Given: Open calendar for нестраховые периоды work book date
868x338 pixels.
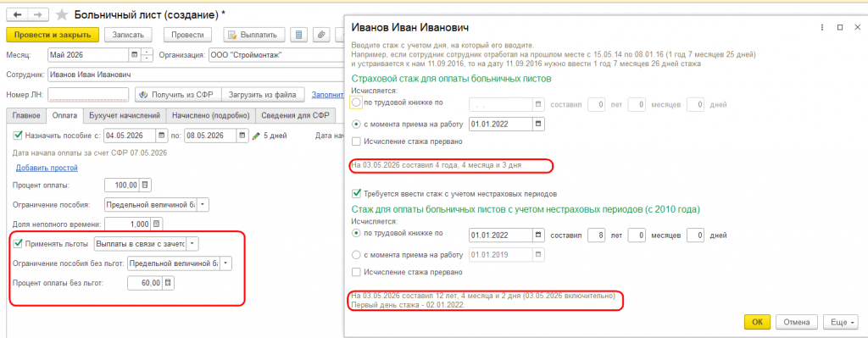Looking at the screenshot, I should (538, 235).
